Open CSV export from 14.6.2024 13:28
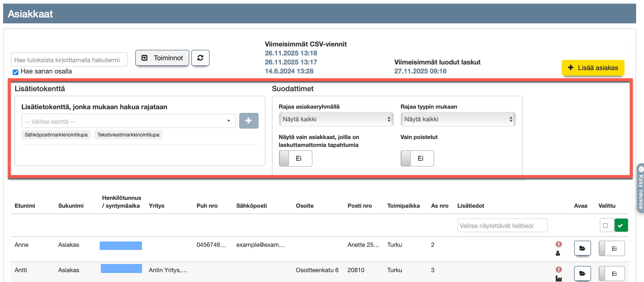 (x=289, y=71)
